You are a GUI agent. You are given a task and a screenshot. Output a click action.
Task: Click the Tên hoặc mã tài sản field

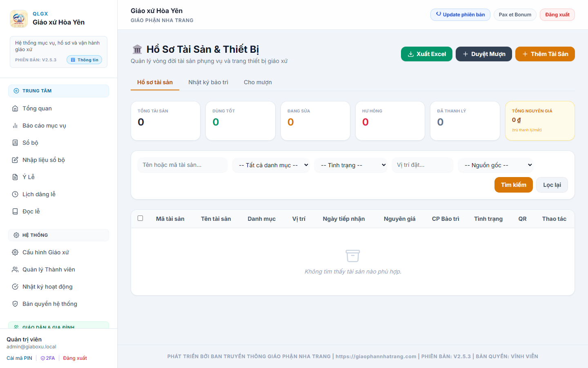pos(183,165)
